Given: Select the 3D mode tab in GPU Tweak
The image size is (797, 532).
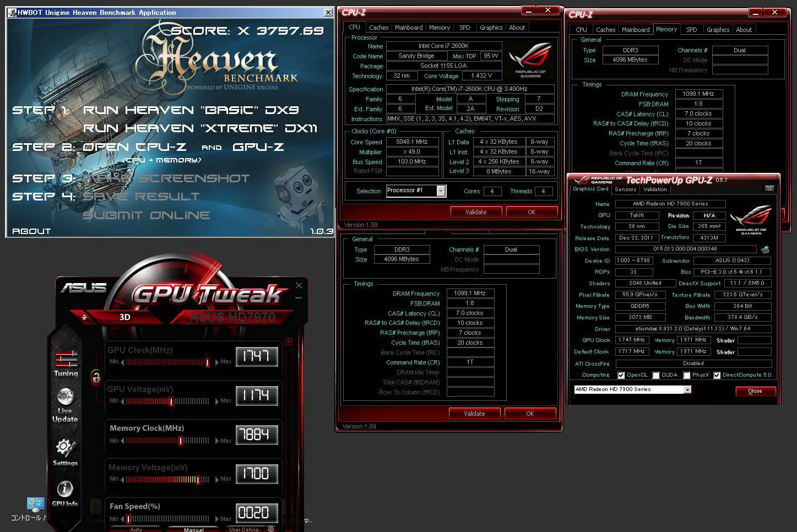Looking at the screenshot, I should click(125, 317).
